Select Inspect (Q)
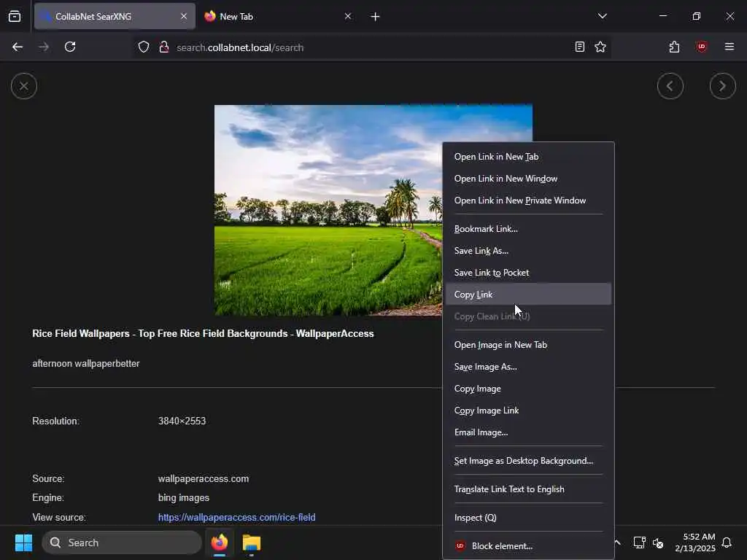The image size is (747, 560). click(x=528, y=518)
